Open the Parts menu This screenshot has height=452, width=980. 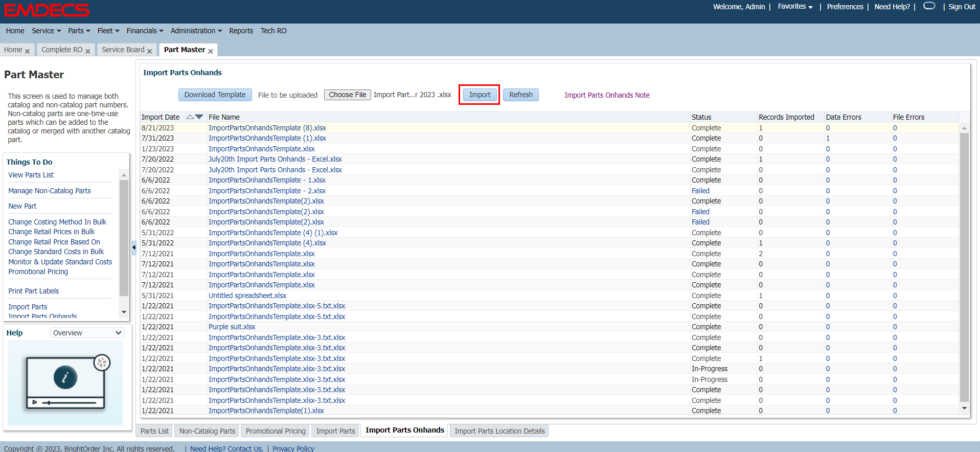79,31
